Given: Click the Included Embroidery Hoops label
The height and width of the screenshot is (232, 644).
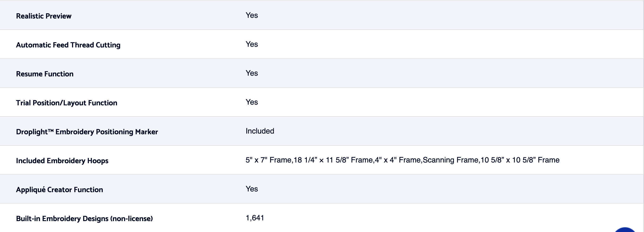Looking at the screenshot, I should click(x=62, y=161).
